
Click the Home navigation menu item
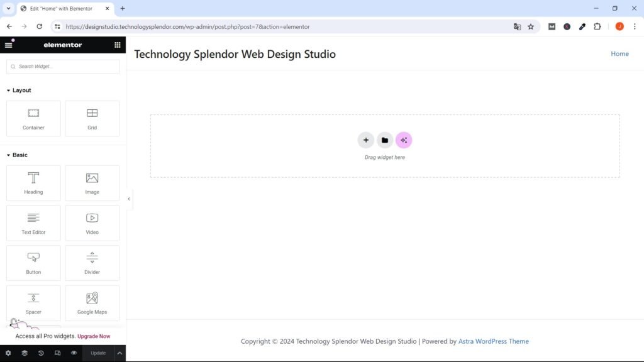click(x=619, y=54)
